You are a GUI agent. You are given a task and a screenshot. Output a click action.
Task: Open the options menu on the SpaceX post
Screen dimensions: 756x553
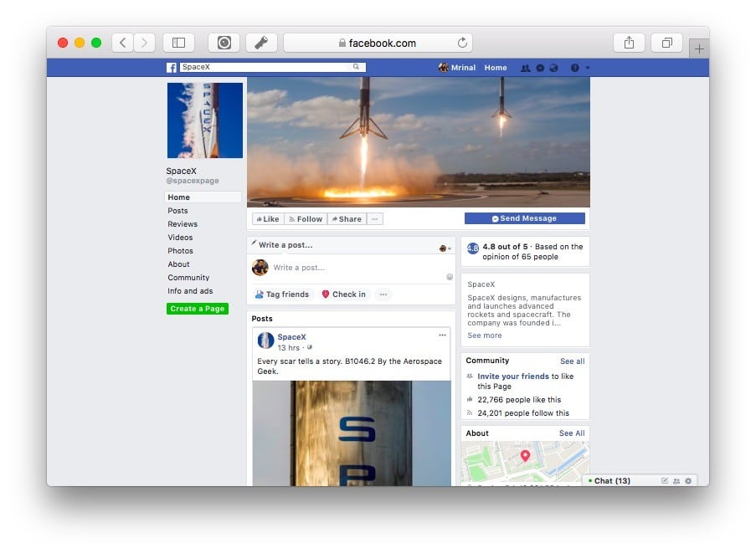tap(443, 334)
